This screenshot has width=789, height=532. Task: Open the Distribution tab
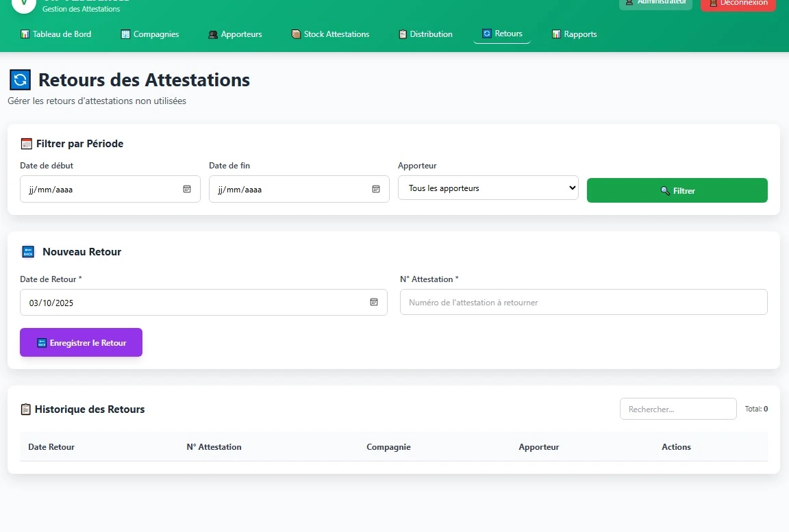[425, 34]
